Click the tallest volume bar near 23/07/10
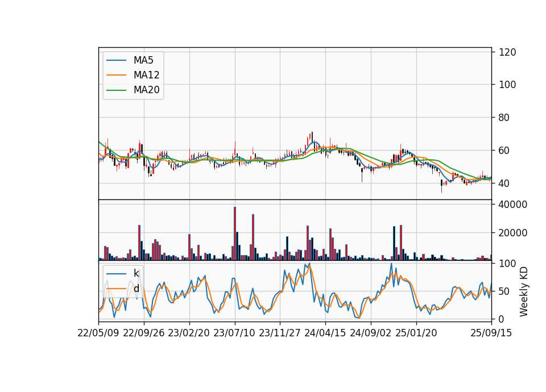This screenshot has height=392, width=546. (235, 233)
